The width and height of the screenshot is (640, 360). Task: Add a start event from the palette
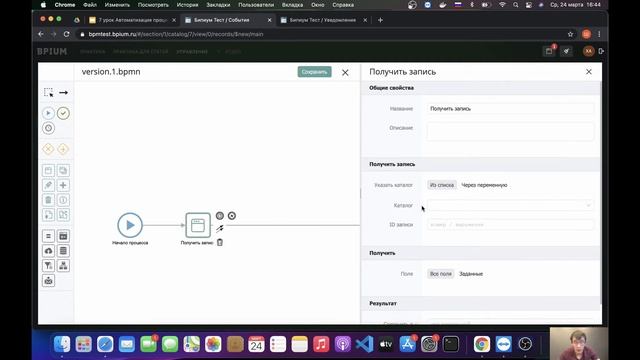[x=48, y=113]
